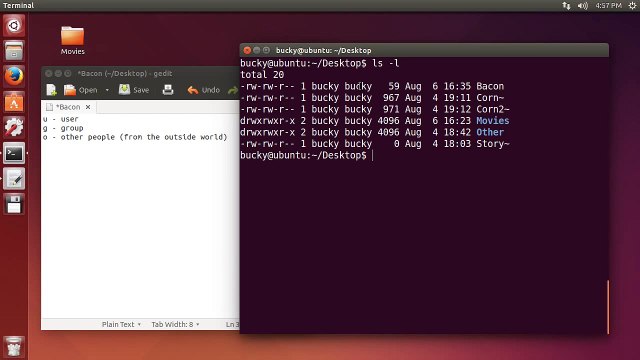
Task: Click the Open button in gedit
Action: (x=81, y=90)
